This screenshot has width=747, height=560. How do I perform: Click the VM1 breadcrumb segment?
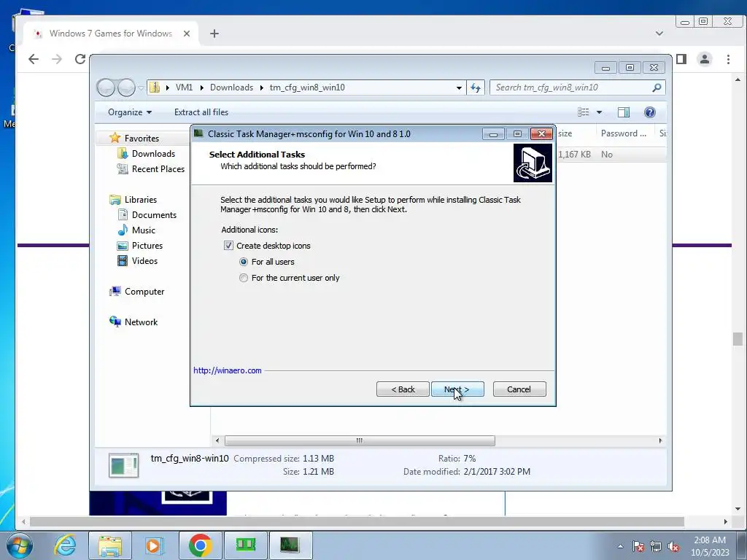coord(184,87)
